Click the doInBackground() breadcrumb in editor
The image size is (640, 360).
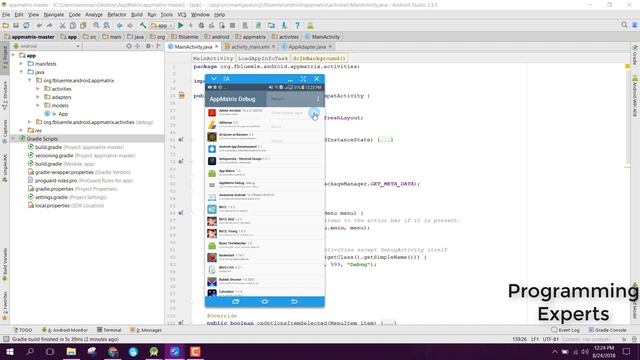(x=319, y=58)
